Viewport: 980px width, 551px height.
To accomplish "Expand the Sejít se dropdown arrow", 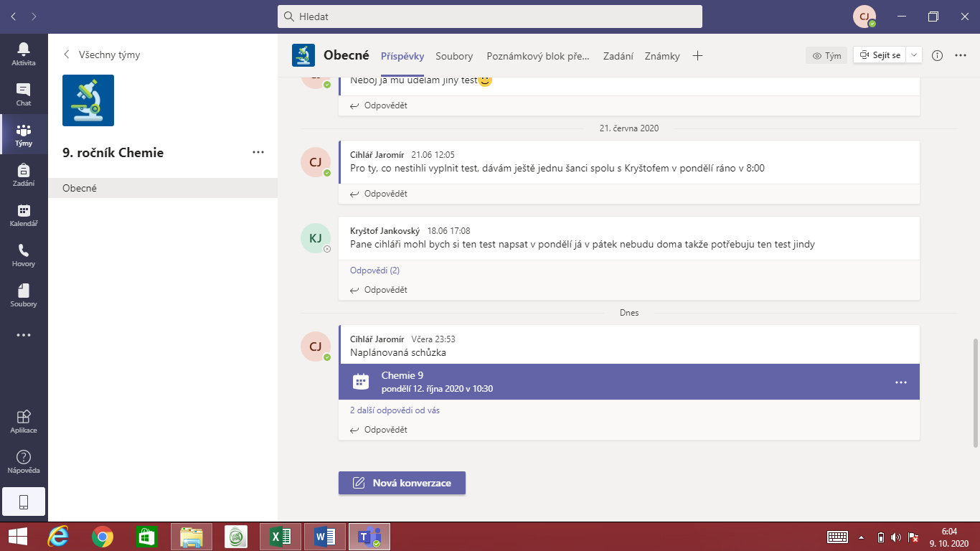I will click(x=914, y=55).
